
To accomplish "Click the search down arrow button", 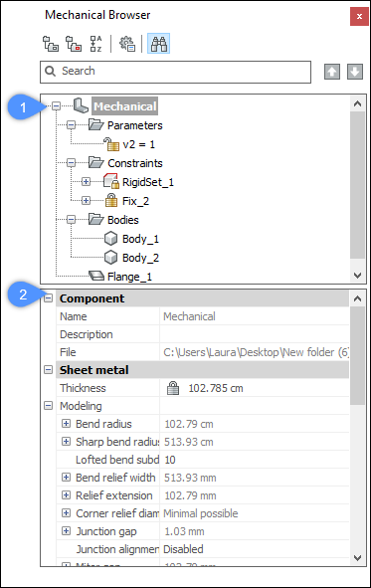I will point(355,72).
